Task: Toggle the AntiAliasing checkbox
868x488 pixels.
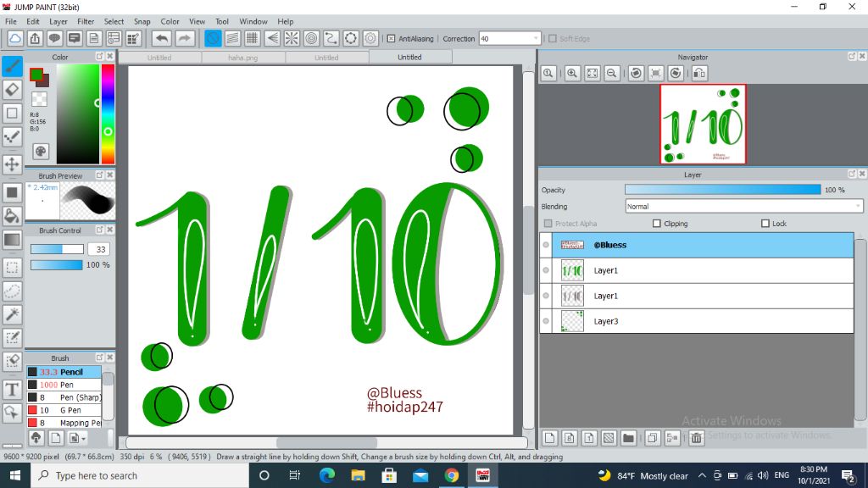Action: (391, 39)
